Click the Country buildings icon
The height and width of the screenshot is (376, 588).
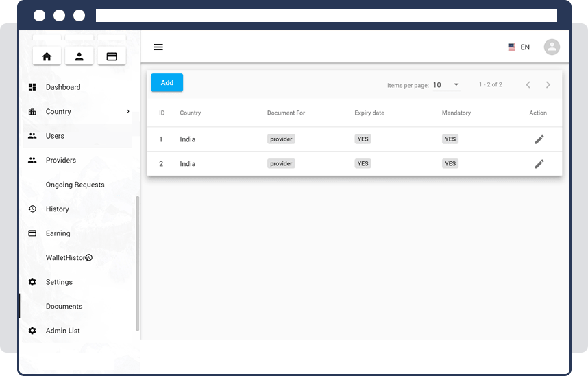coord(32,112)
